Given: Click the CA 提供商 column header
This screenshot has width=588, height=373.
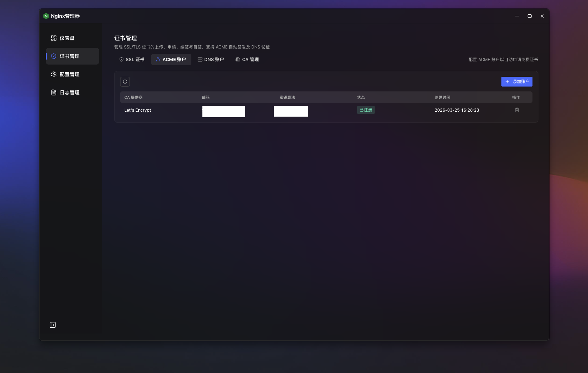Looking at the screenshot, I should coord(133,97).
